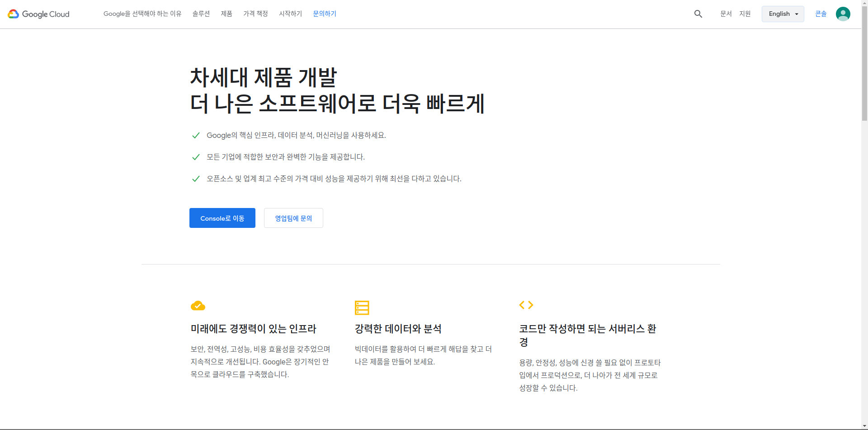Click the yellow code brackets icon
Screen dimensions: 868x430
(x=526, y=305)
